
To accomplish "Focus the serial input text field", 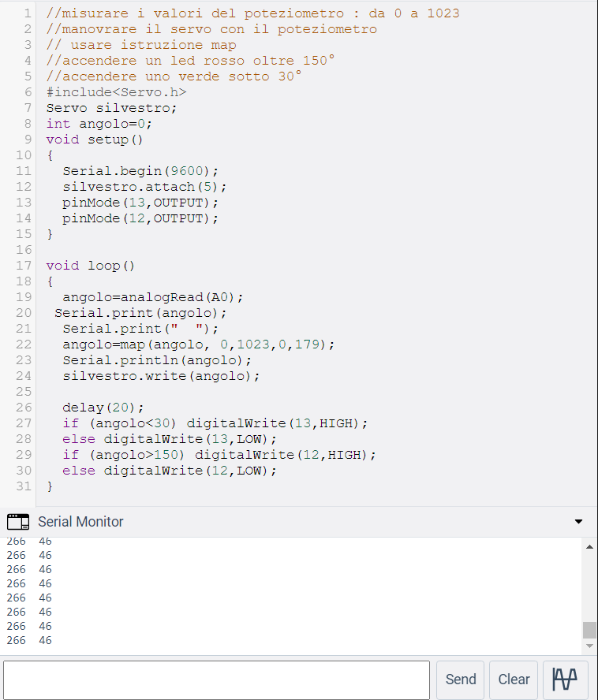I will pos(216,680).
